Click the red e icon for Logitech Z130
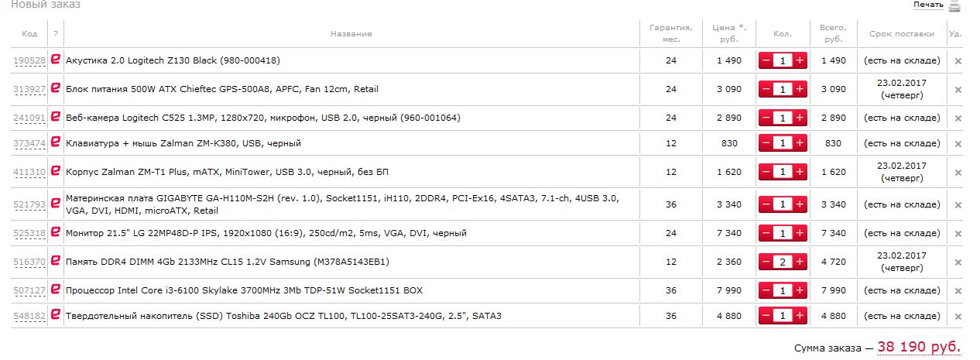 click(56, 60)
